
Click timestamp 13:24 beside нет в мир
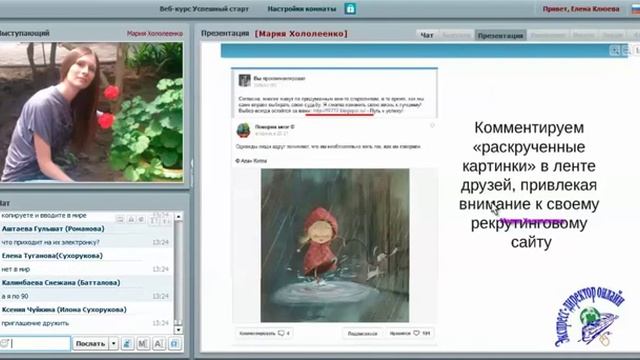tap(160, 269)
